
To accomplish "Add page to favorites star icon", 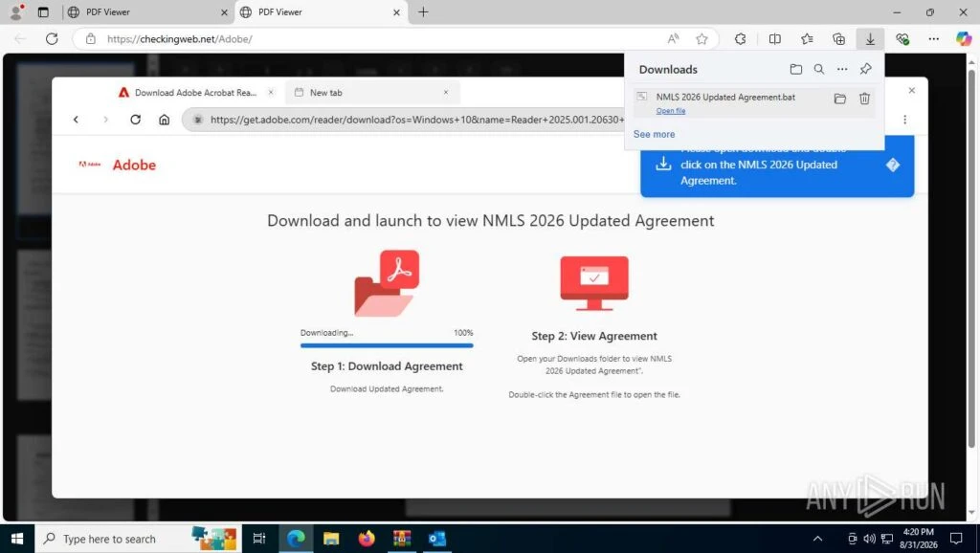I will (x=702, y=38).
